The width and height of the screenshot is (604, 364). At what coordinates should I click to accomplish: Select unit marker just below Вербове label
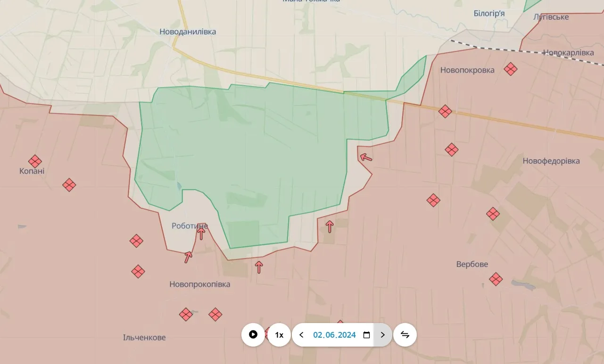point(496,279)
